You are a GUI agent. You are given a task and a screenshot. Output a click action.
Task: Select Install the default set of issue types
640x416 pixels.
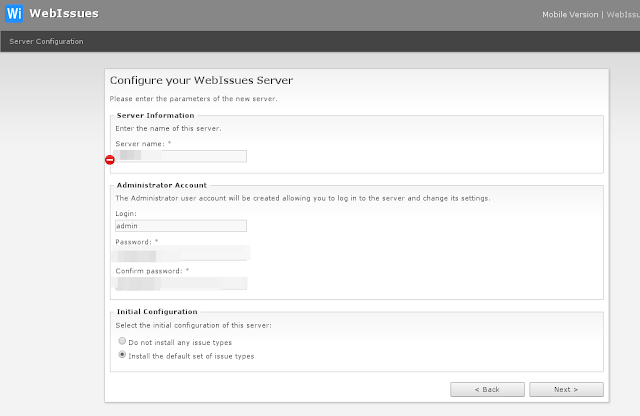click(122, 355)
